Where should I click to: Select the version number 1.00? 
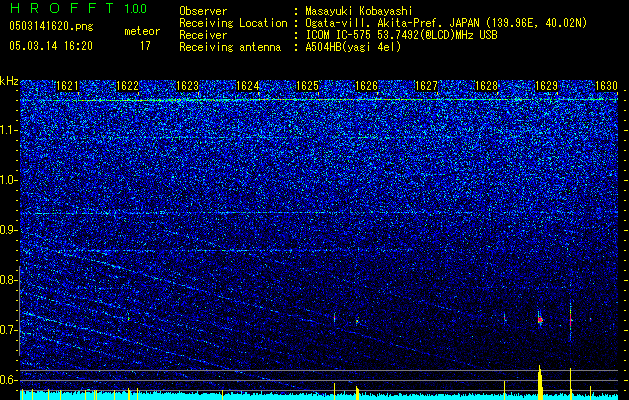coord(135,9)
